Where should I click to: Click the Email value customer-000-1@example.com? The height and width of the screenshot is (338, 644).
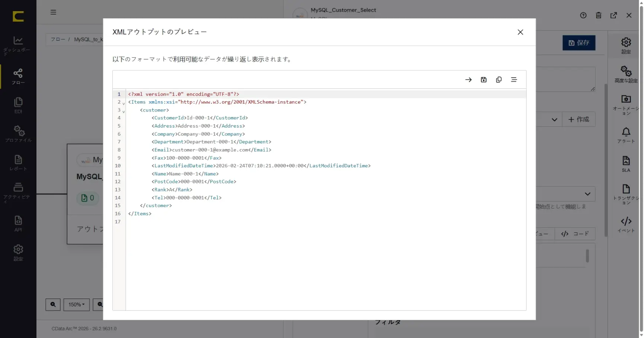click(x=210, y=150)
